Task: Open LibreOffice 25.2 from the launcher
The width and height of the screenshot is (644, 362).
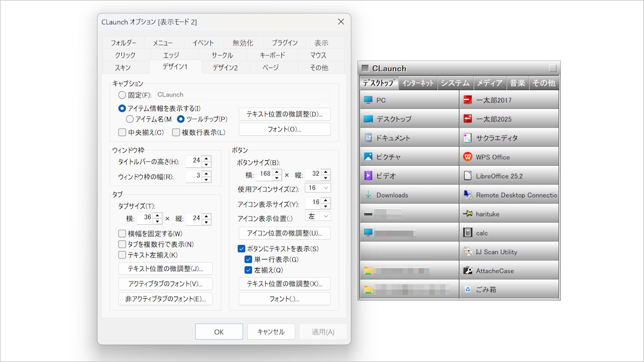Action: pos(467,176)
